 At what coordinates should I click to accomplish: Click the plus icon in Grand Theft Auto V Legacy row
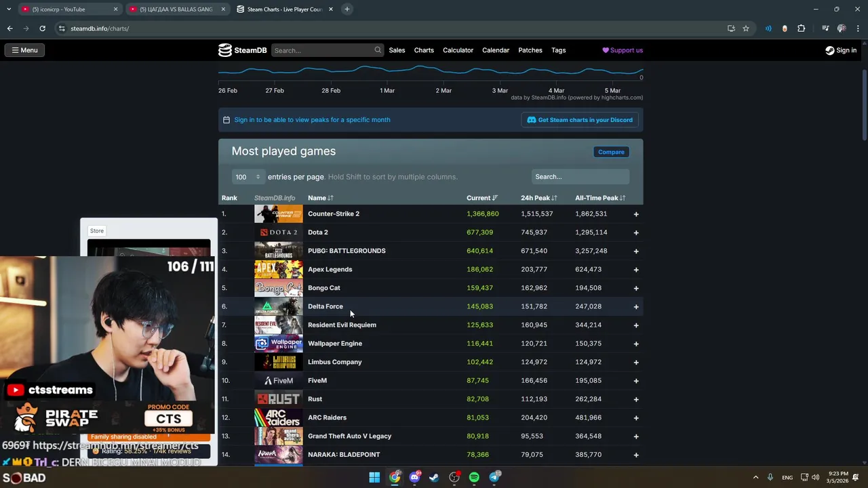click(x=635, y=436)
